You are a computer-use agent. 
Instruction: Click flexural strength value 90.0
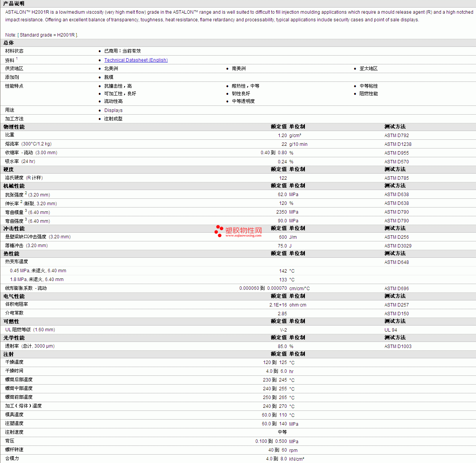tap(282, 221)
